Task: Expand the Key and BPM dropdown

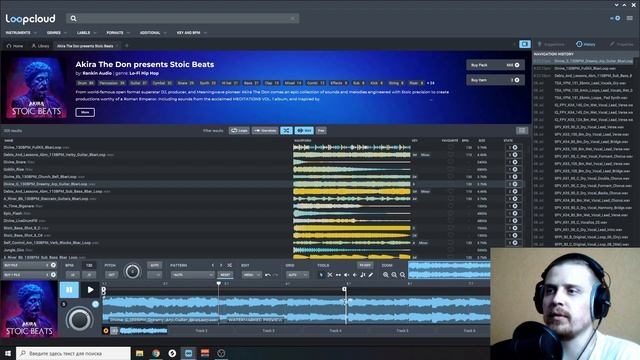Action: 191,33
